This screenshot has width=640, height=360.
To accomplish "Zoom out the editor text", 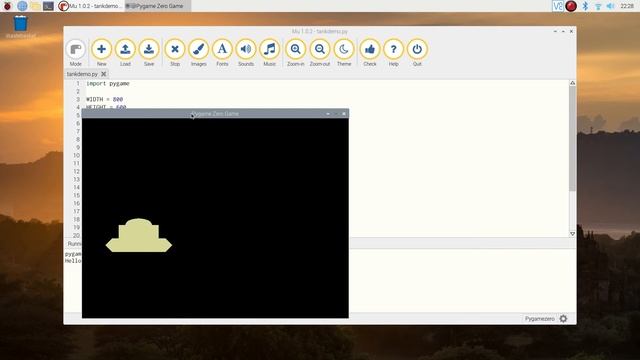I will (x=320, y=53).
